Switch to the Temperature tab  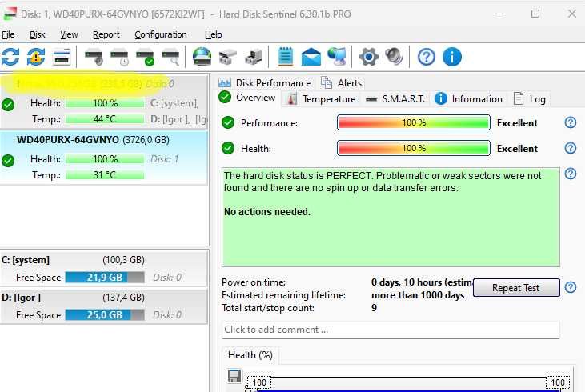321,99
